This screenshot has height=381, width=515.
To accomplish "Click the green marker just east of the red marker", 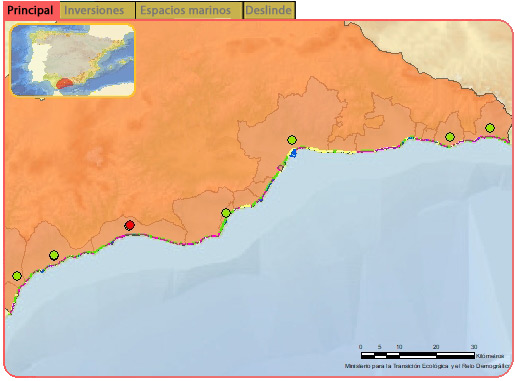I will click(226, 213).
